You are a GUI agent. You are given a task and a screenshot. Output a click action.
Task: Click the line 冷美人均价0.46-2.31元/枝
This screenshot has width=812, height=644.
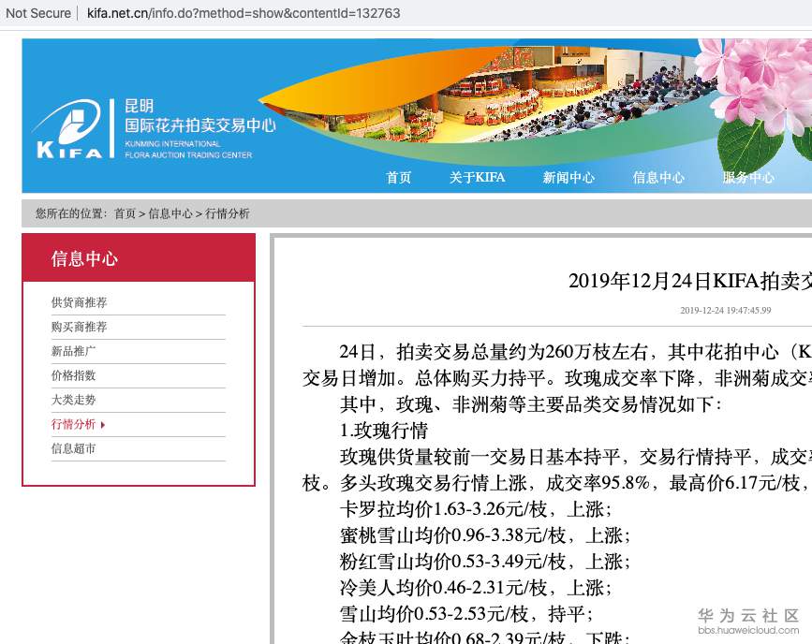476,588
